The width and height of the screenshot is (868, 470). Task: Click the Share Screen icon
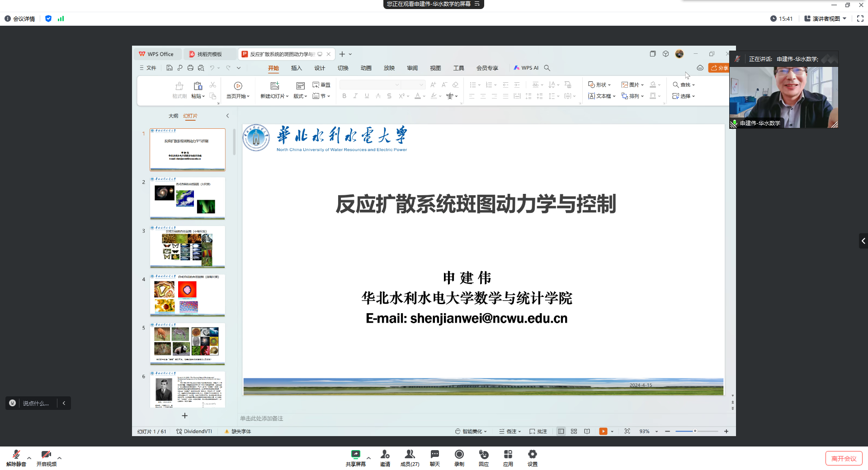point(355,455)
